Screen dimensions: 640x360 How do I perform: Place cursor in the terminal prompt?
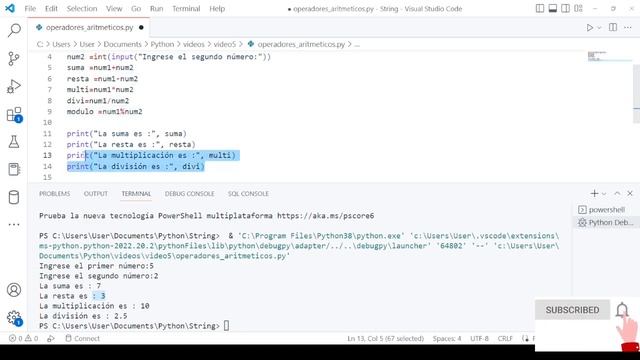pos(226,326)
